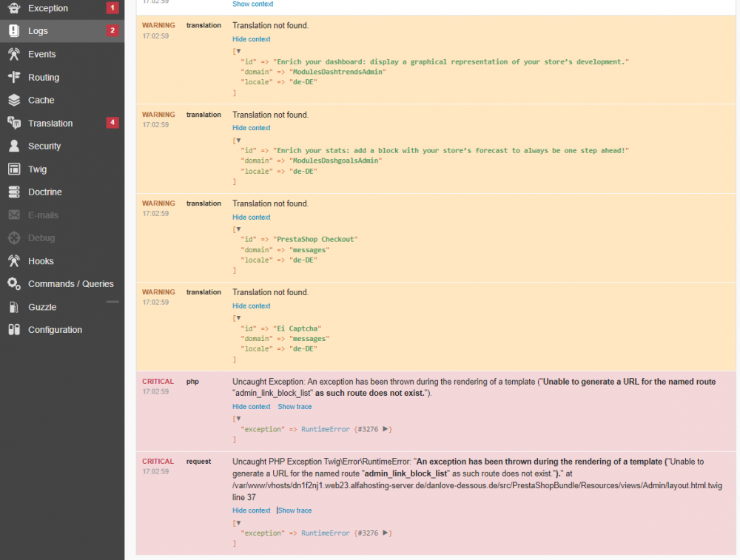Click the red 4 badge on Translation
Viewport: 740px width, 560px height.
(x=112, y=123)
